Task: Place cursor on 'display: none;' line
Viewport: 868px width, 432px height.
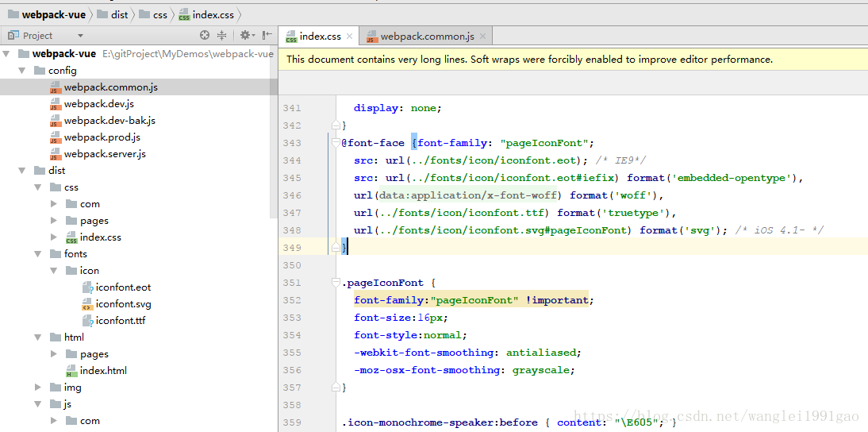Action: tap(398, 108)
